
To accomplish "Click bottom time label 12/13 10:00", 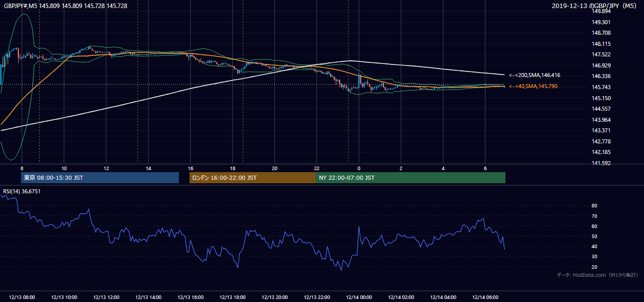I will pos(65,297).
